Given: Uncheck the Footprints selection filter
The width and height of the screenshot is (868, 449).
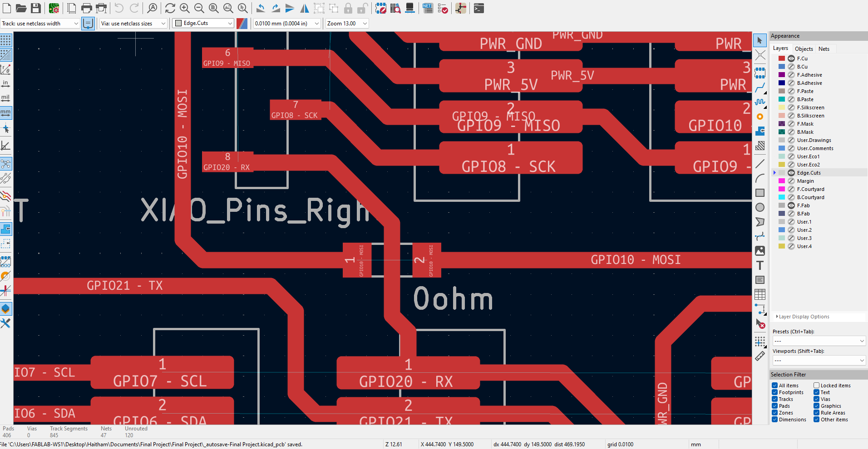Looking at the screenshot, I should click(775, 392).
